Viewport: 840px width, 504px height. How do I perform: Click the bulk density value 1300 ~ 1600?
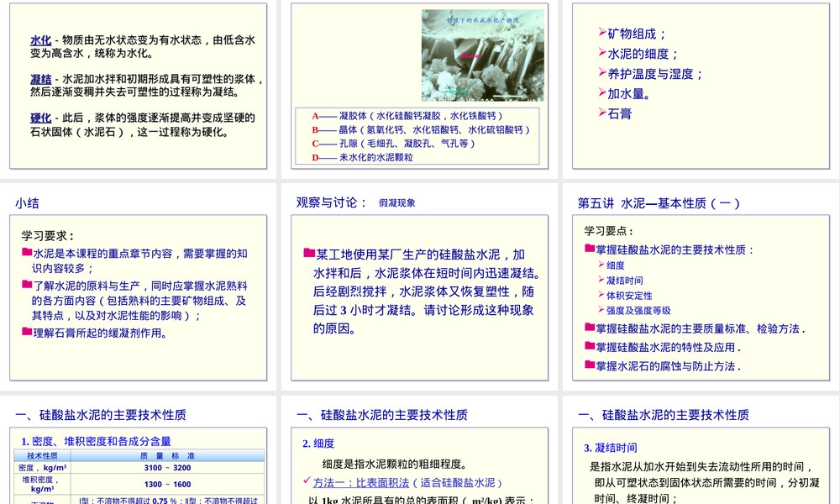tap(168, 484)
